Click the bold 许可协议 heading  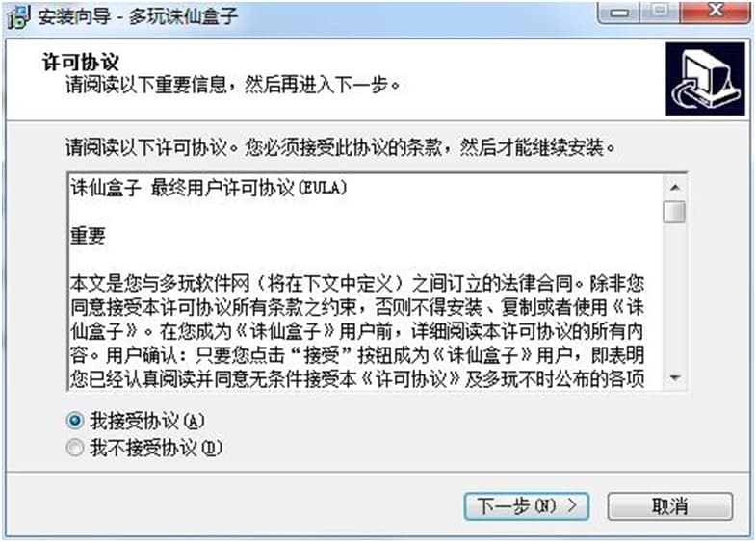[x=81, y=63]
